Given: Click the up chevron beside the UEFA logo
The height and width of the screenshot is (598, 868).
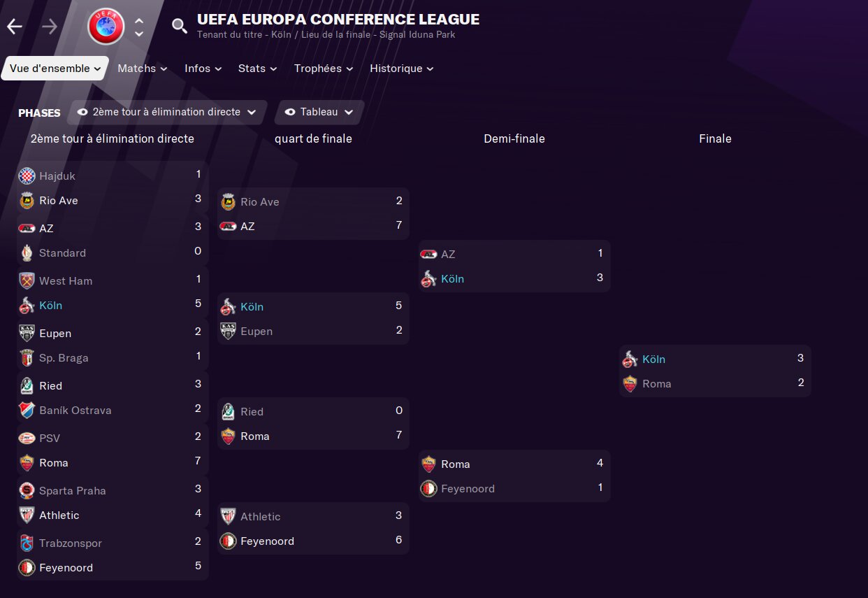Looking at the screenshot, I should tap(139, 21).
